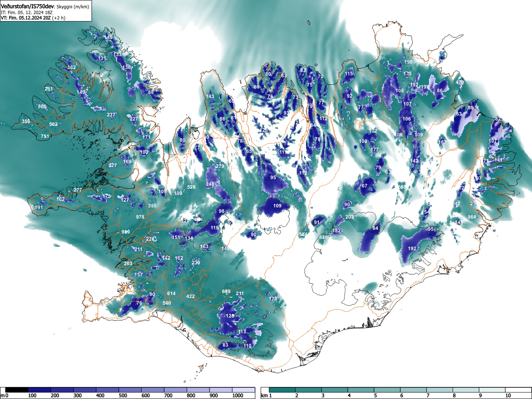Select the '115' value on the north coast
Viewport: 532px width, 399px height.
[x=349, y=74]
